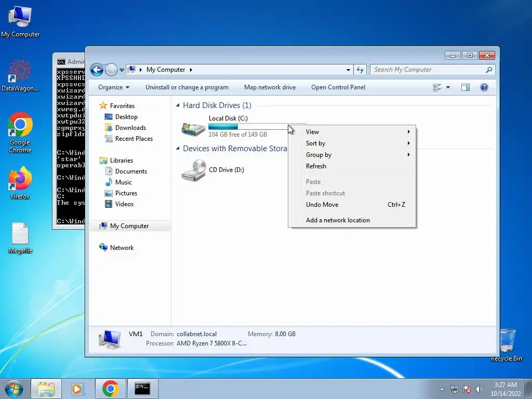The height and width of the screenshot is (399, 532).
Task: Click the forward navigation button
Action: tap(111, 70)
